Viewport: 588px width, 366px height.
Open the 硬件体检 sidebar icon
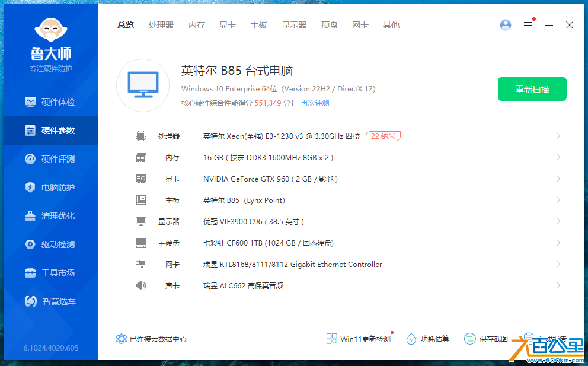tap(30, 101)
